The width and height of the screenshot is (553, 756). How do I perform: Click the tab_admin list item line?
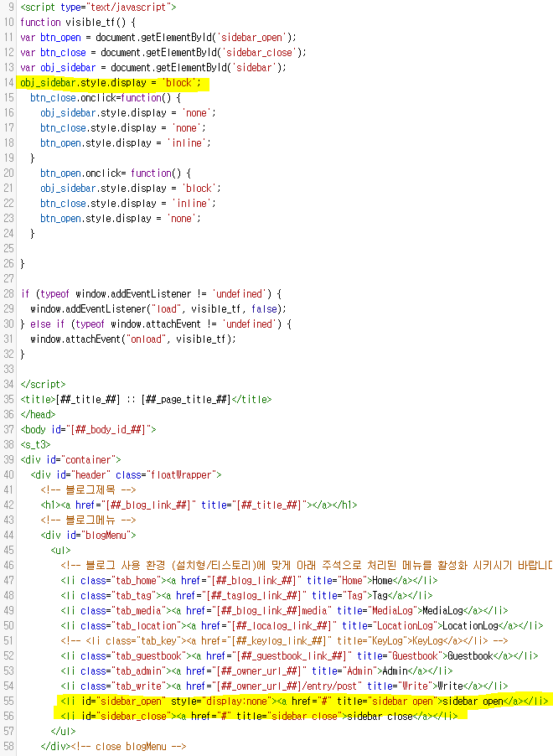click(x=256, y=671)
